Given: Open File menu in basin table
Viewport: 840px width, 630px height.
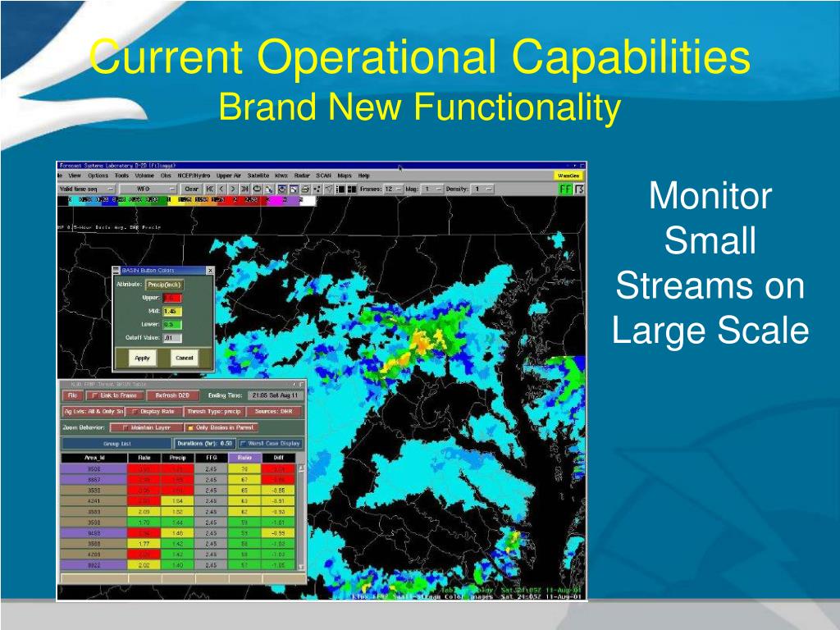Looking at the screenshot, I should coord(72,395).
